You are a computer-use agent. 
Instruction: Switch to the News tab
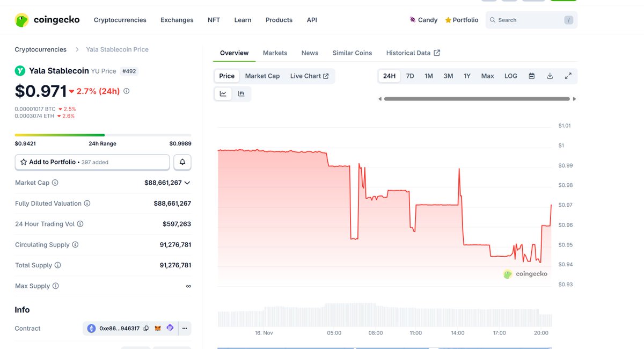click(x=310, y=53)
